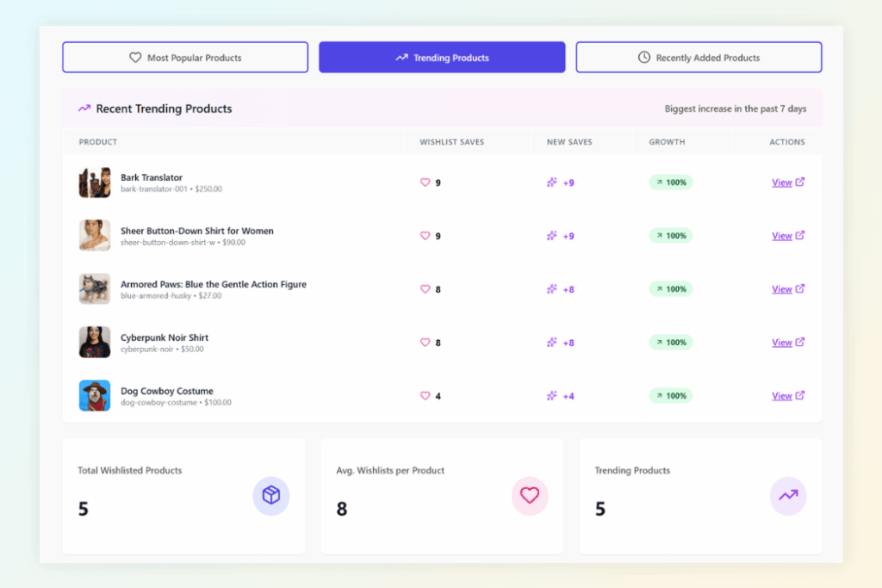Click the trending arrow icon on Trending Products card

point(788,496)
